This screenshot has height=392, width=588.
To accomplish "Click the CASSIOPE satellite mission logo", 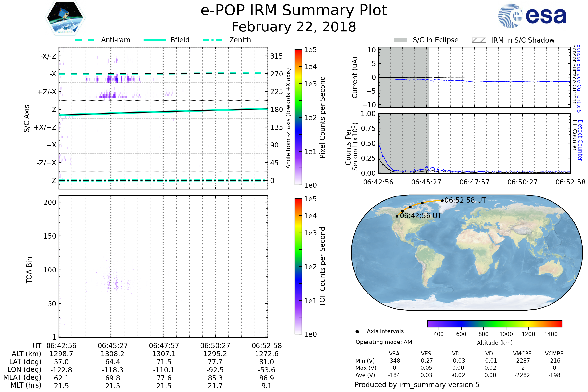I will (x=65, y=18).
